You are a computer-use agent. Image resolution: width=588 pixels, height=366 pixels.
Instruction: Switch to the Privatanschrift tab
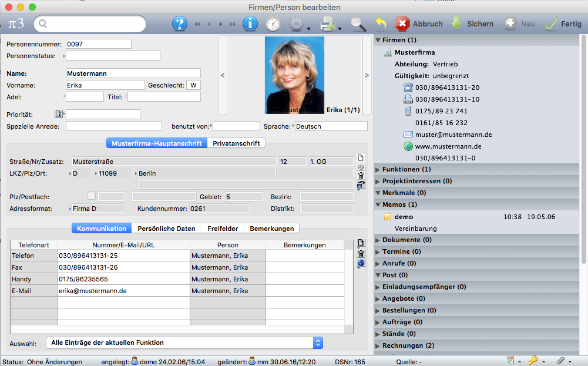(236, 143)
